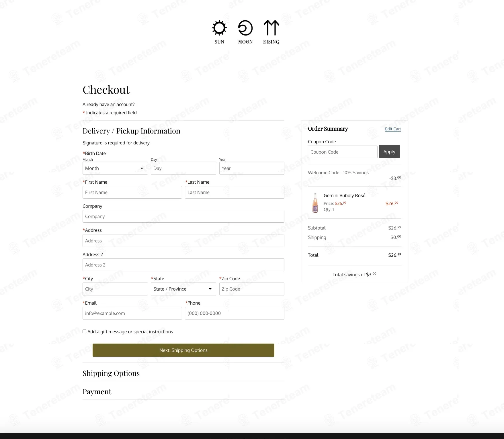Click the 'Qty: 1' text
This screenshot has width=504, height=439.
(329, 209)
